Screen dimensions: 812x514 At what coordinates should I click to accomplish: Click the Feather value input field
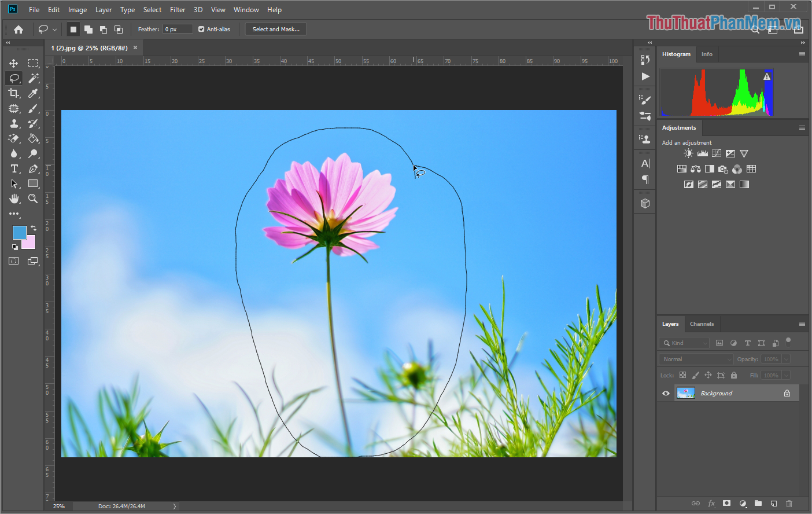coord(177,28)
